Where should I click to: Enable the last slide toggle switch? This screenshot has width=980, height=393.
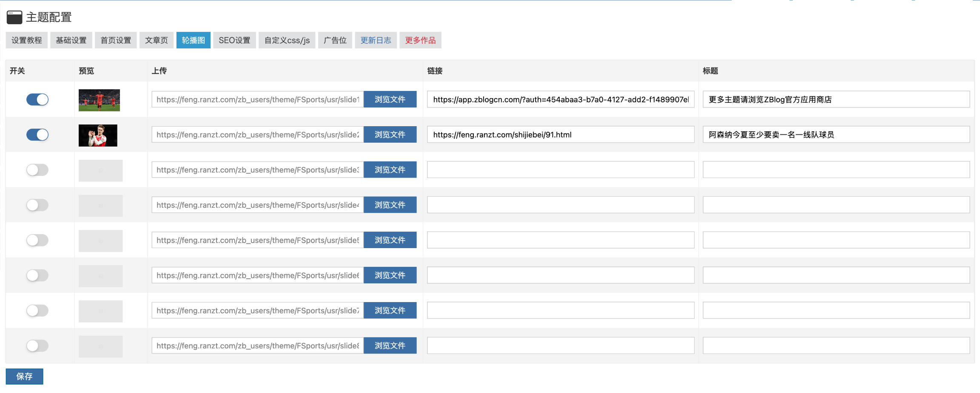pyautogui.click(x=37, y=346)
